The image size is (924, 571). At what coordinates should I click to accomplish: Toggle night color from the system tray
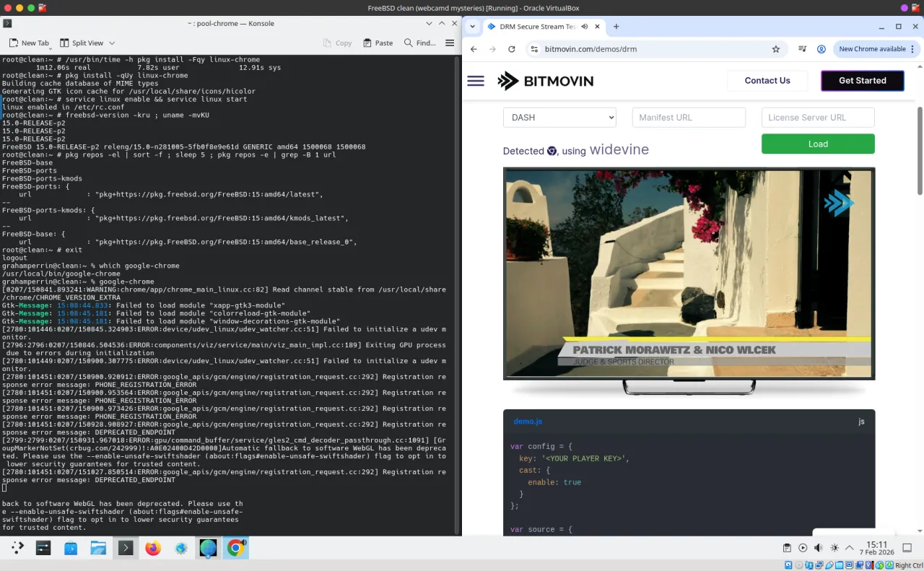pyautogui.click(x=834, y=547)
